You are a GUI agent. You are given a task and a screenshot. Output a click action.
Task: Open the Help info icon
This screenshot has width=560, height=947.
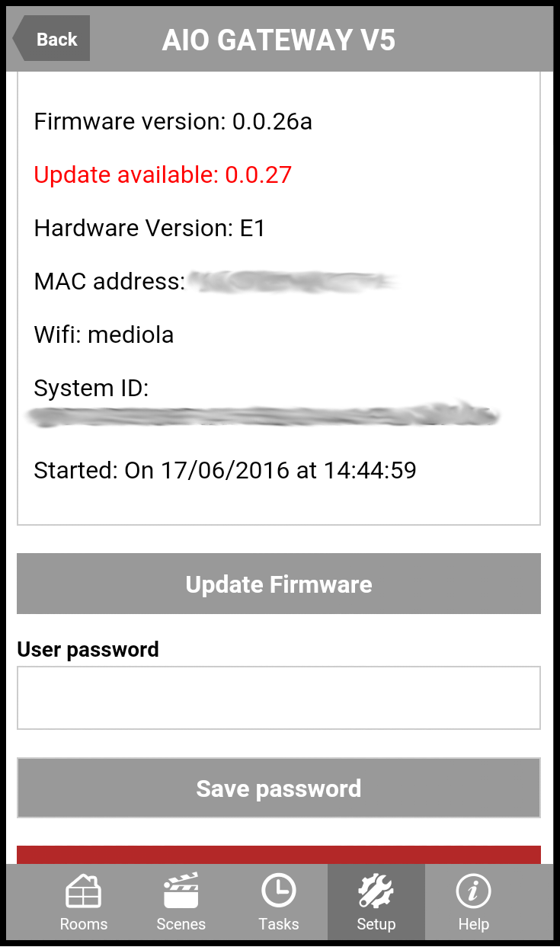coord(473,891)
